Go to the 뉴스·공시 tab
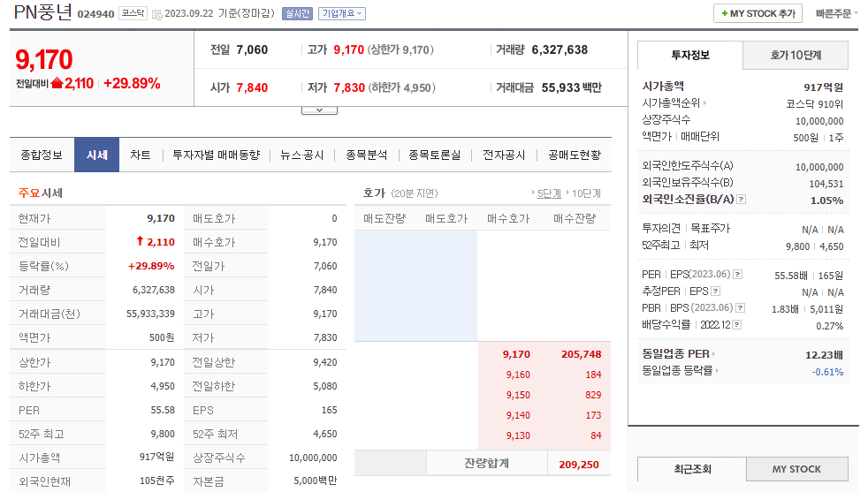 click(301, 155)
